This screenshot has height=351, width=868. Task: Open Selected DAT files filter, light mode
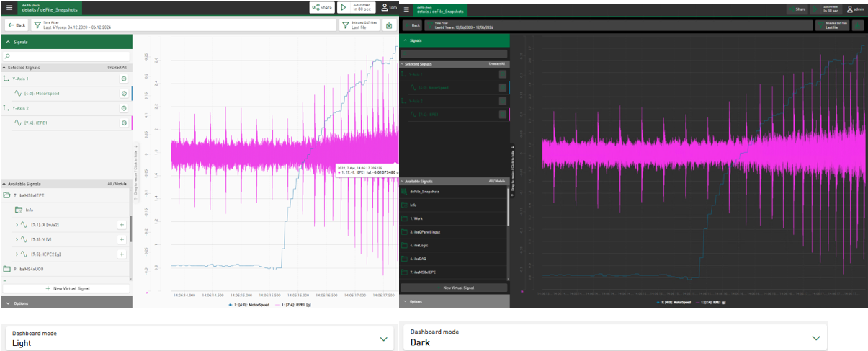(x=358, y=25)
